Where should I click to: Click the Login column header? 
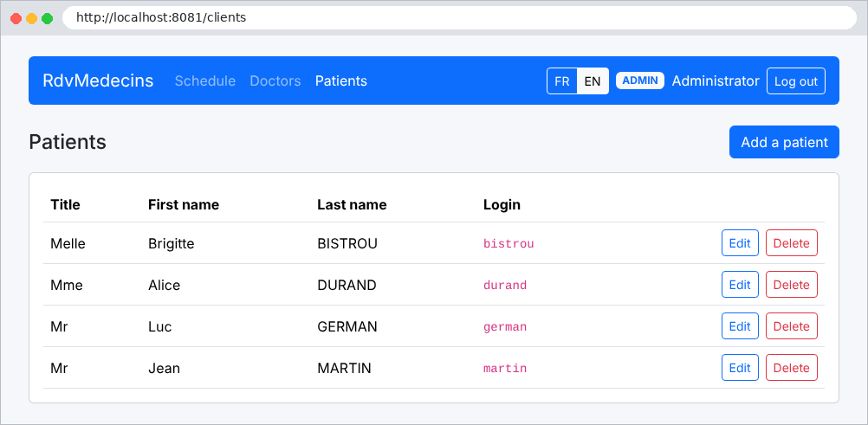click(x=502, y=205)
